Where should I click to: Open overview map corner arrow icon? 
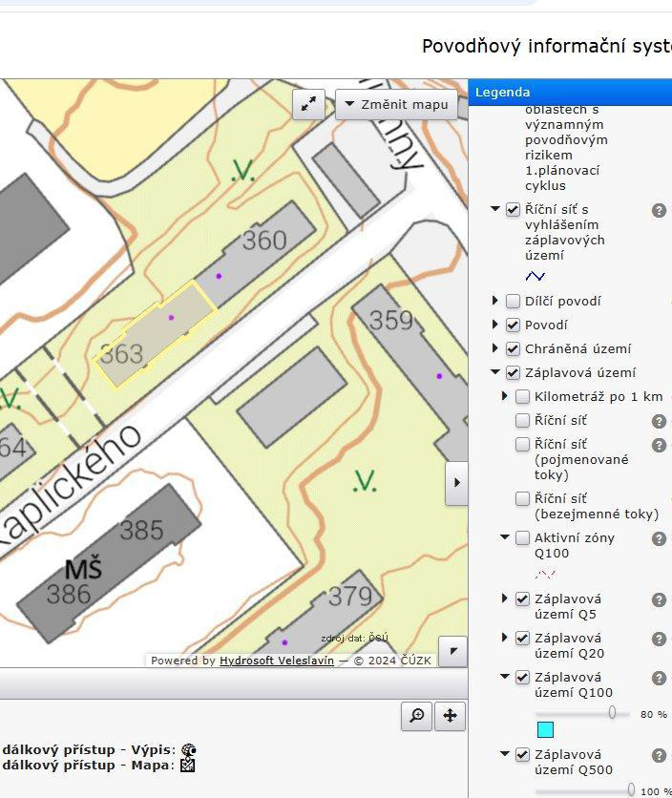453,651
